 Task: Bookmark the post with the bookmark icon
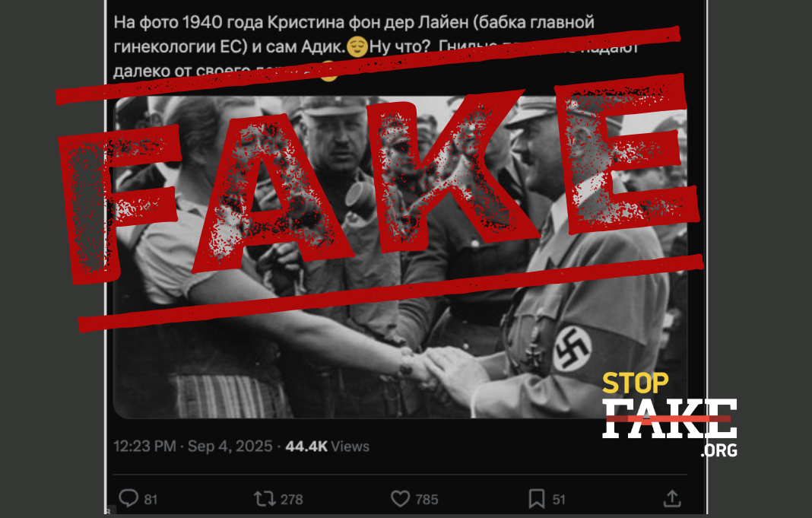click(x=537, y=499)
